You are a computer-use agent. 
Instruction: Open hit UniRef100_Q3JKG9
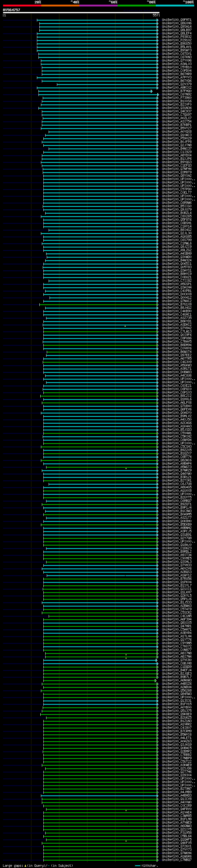point(176,745)
